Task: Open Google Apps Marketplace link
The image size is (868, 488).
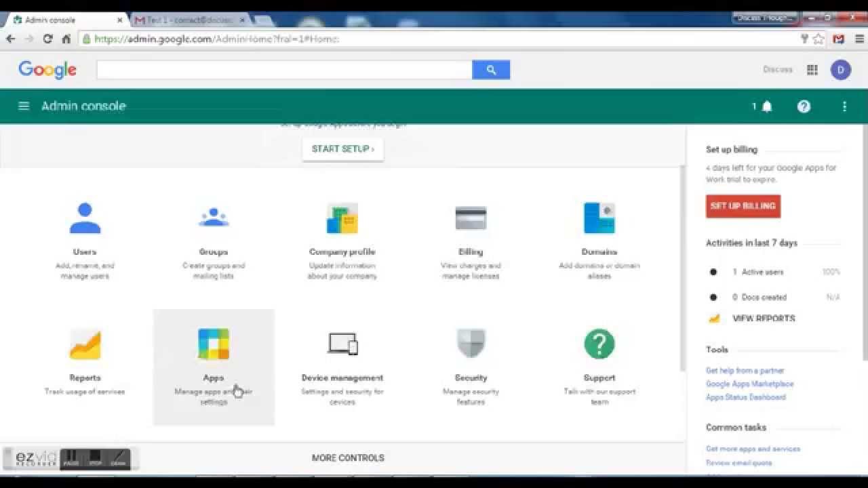Action: click(x=749, y=384)
